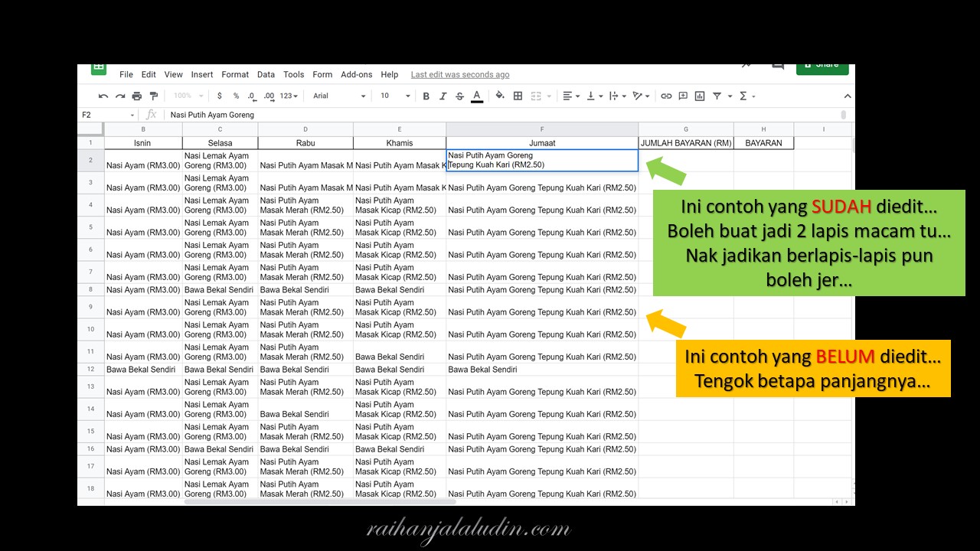Viewport: 980px width, 551px height.
Task: Open the Insert menu
Action: coord(202,75)
